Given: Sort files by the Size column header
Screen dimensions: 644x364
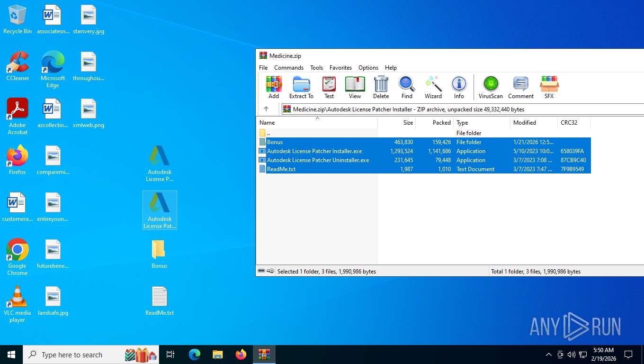Looking at the screenshot, I should pyautogui.click(x=397, y=122).
